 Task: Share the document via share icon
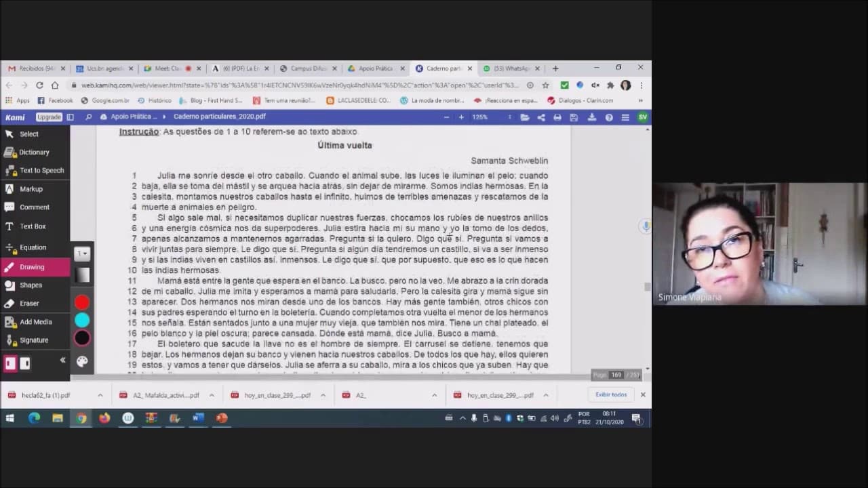pyautogui.click(x=541, y=117)
